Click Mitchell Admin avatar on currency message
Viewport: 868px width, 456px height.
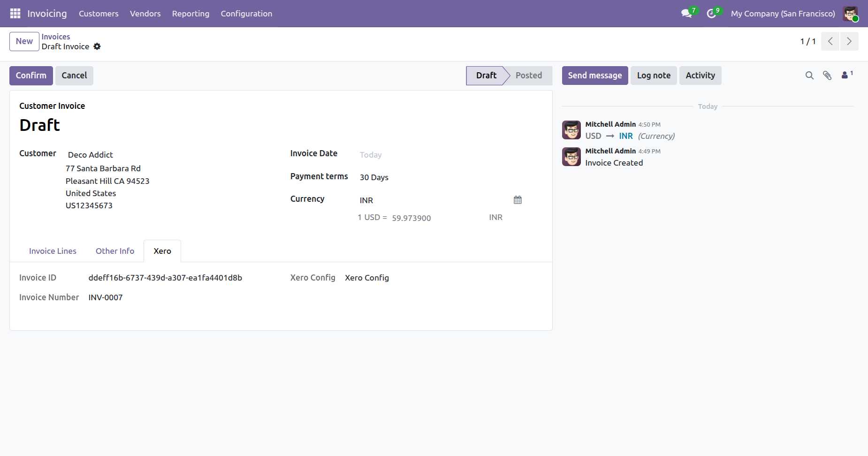571,130
